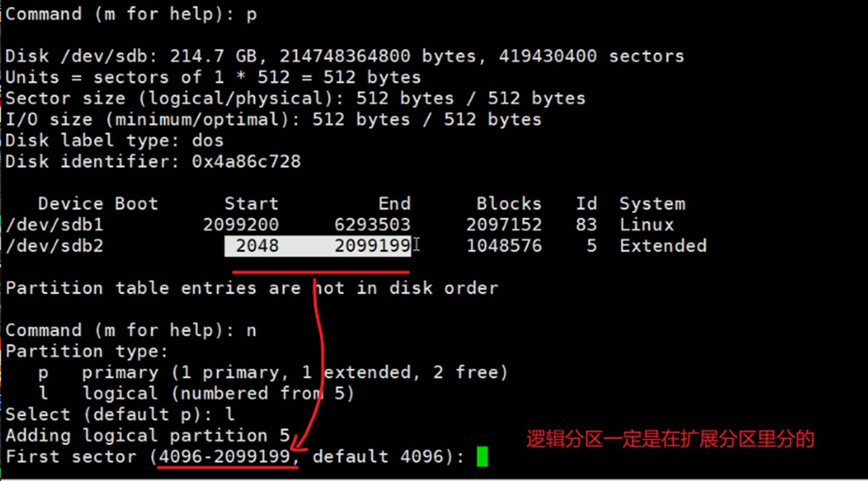The width and height of the screenshot is (868, 481).
Task: Click the 1048576 blocks value
Action: [504, 246]
